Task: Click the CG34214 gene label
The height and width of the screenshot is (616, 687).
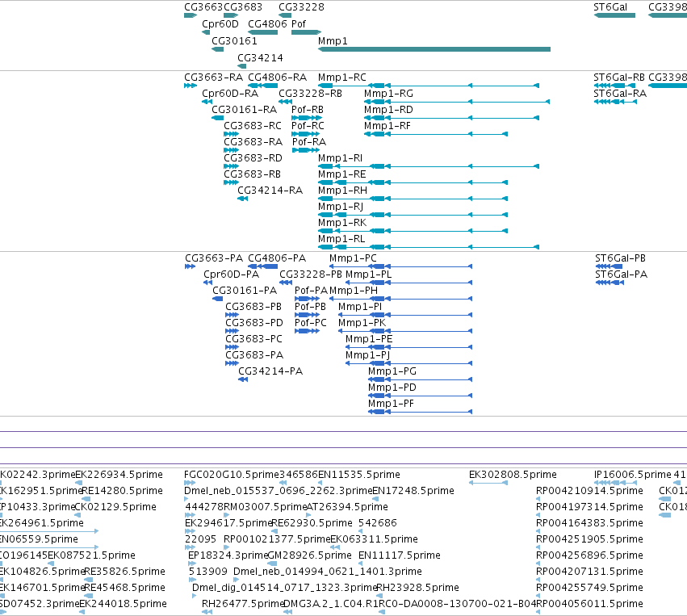Action: click(260, 58)
